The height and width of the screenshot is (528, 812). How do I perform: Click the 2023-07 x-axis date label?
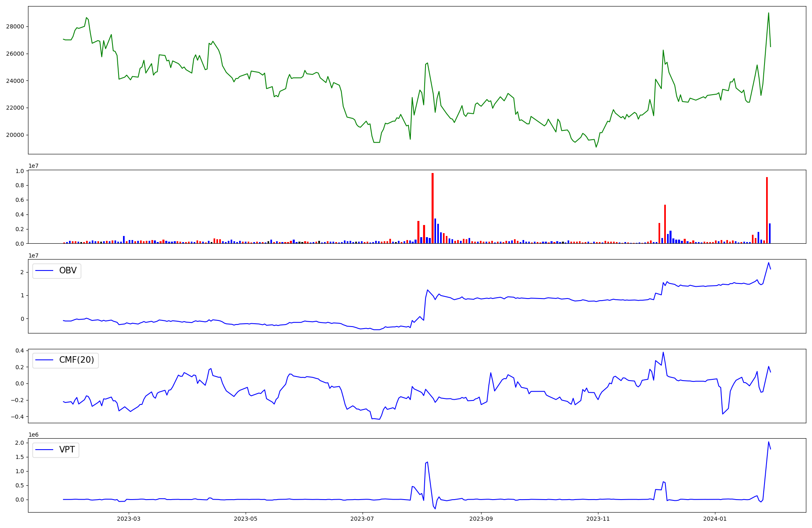[x=362, y=518]
